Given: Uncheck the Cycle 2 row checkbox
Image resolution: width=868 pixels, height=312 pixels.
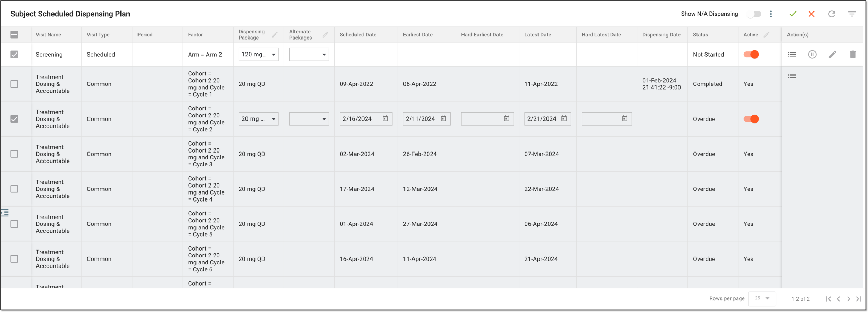Looking at the screenshot, I should point(14,119).
